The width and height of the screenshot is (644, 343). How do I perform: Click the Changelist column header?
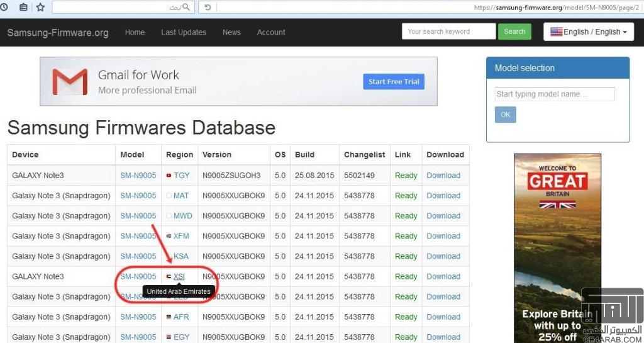(x=364, y=155)
